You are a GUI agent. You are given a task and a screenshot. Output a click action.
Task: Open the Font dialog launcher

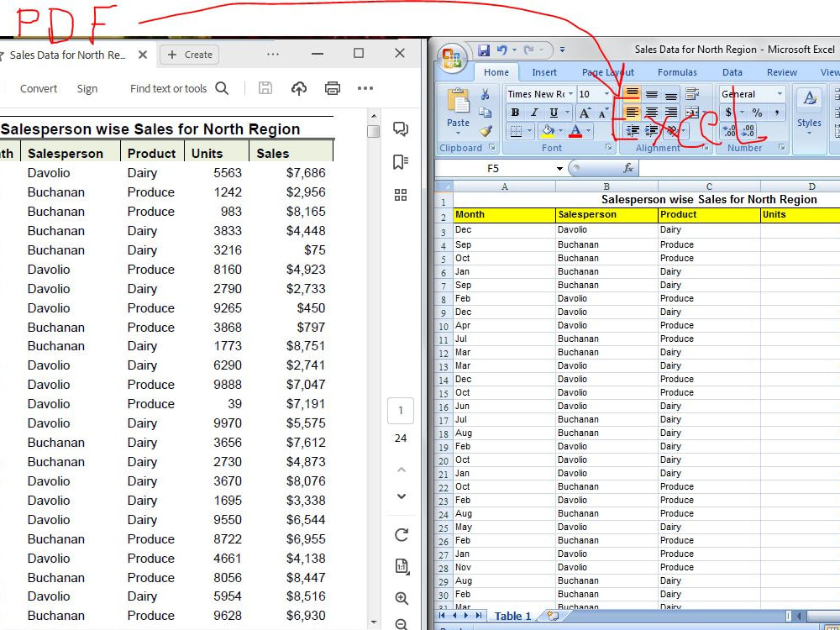pos(608,147)
